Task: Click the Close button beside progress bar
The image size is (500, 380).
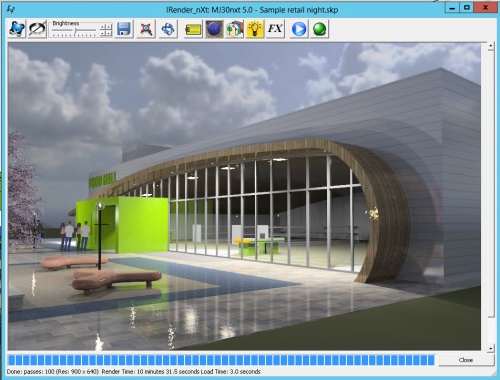Action: [x=466, y=360]
